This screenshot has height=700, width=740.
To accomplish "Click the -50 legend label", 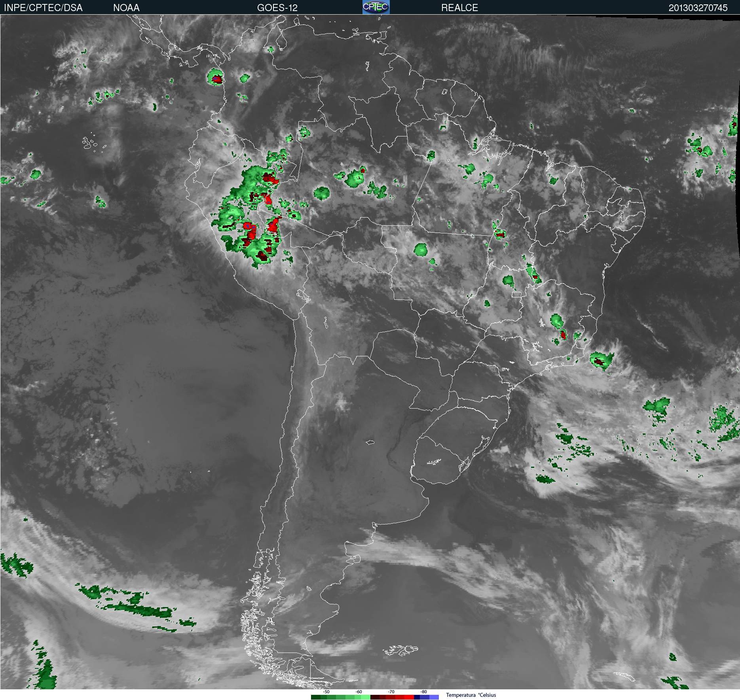I will 326,692.
